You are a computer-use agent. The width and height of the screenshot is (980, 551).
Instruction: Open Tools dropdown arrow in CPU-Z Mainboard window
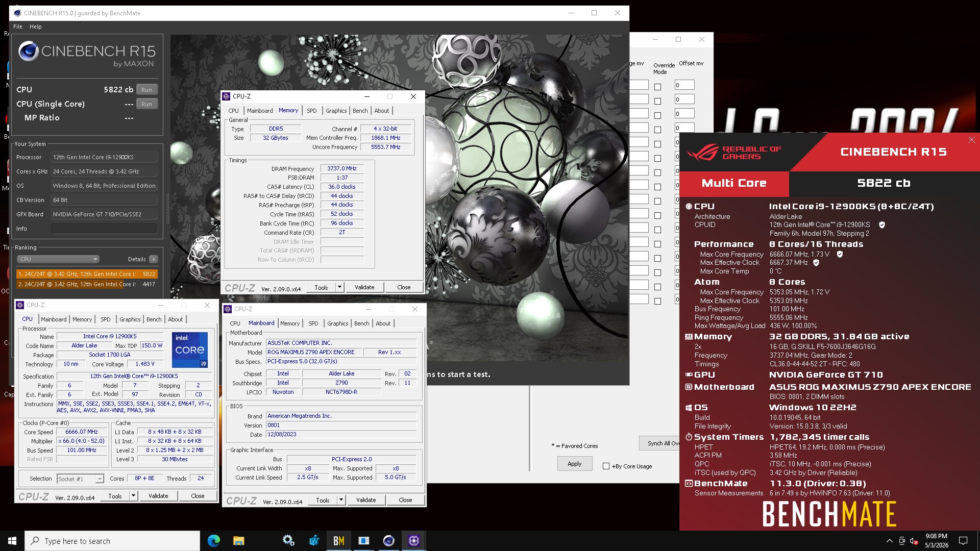[x=341, y=500]
